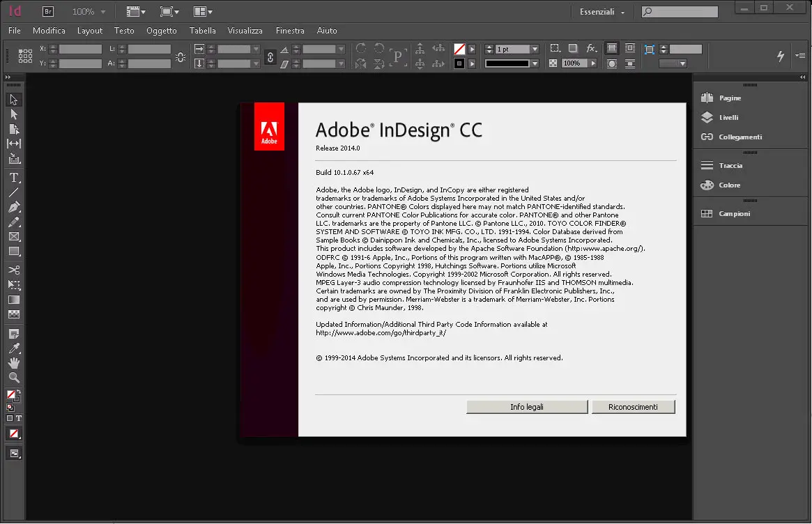Select the Page tool
Screen dimensions: 812x524
(14, 129)
